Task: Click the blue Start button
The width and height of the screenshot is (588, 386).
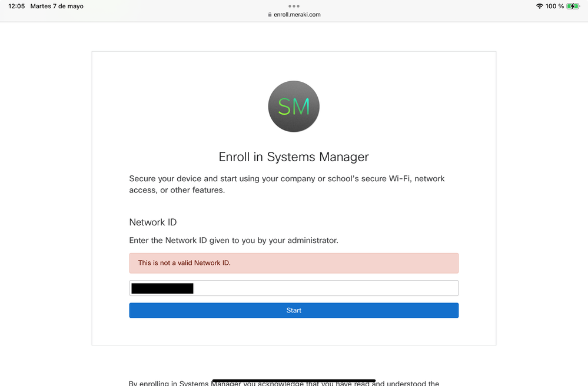Action: pos(294,310)
